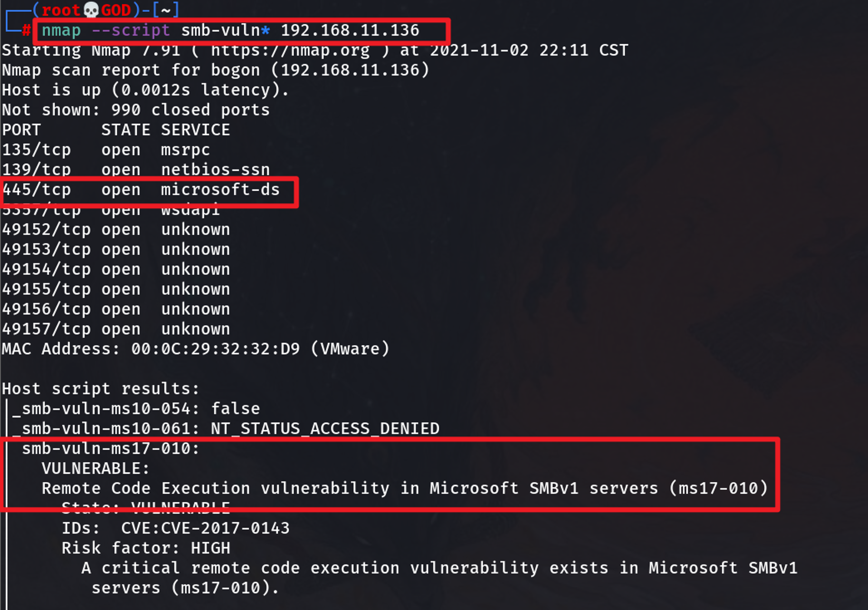Click the Host script results header
Screen dimensions: 868x610
pos(101,389)
